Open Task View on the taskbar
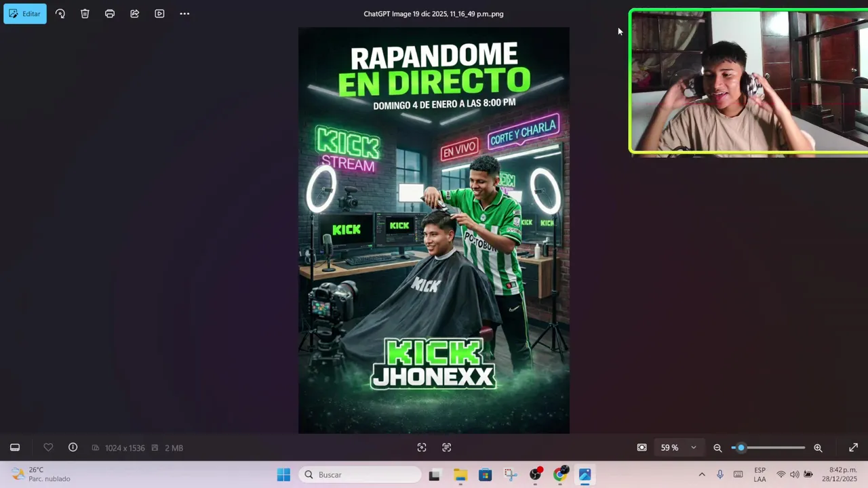The image size is (868, 488). 434,474
